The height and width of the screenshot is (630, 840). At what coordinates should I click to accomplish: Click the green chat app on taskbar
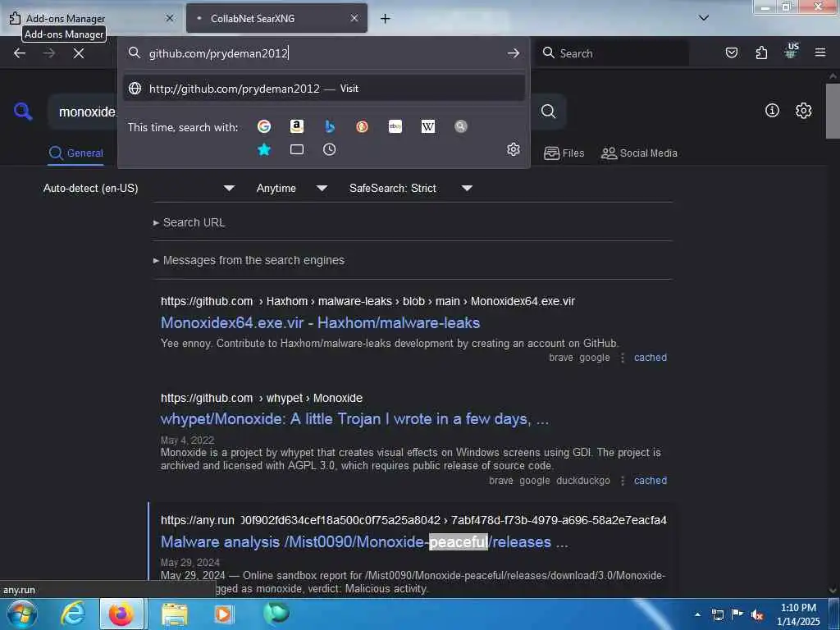pyautogui.click(x=276, y=612)
